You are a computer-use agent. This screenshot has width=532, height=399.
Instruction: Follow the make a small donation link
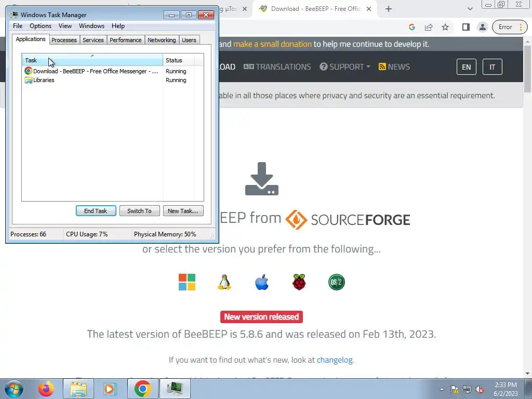pos(272,44)
